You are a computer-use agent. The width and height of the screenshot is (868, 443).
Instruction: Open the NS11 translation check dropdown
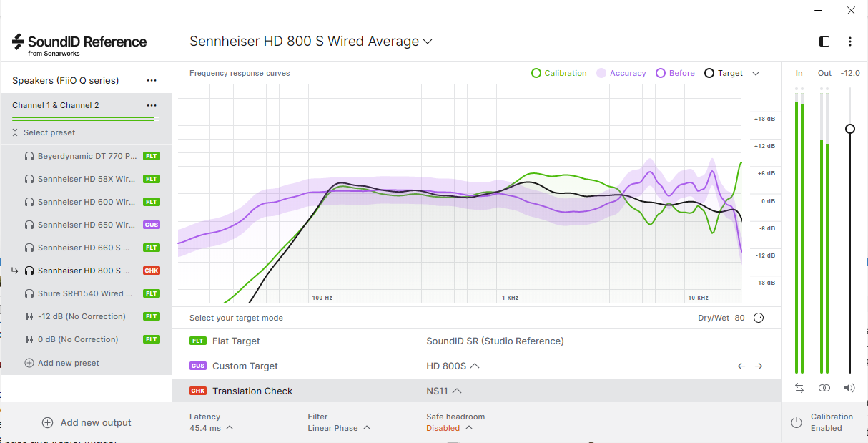pyautogui.click(x=444, y=391)
